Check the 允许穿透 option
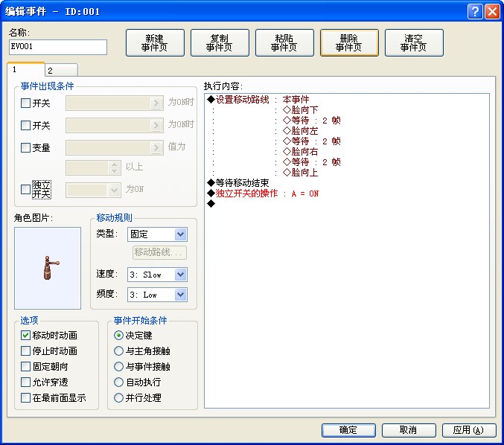Screen dimensions: 504x445 click(x=25, y=382)
